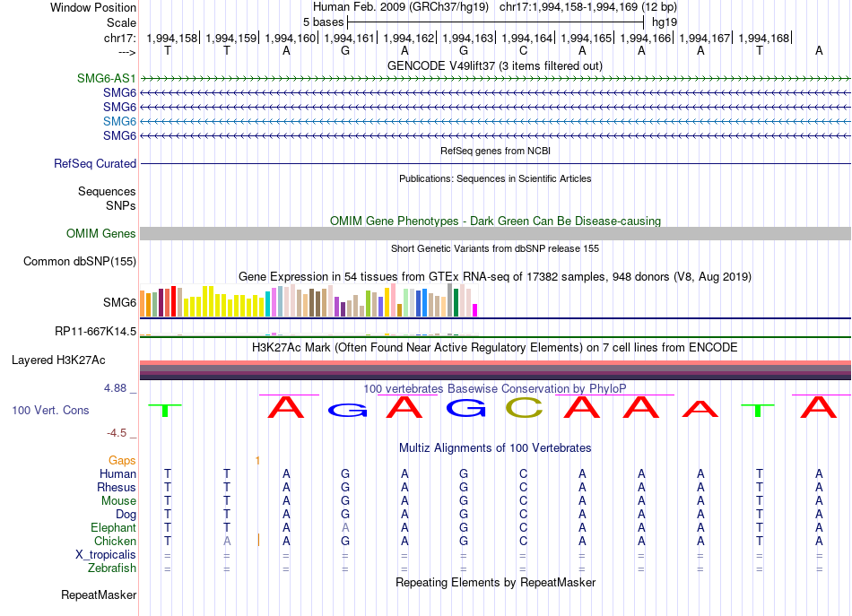Click the Dog species label

coord(126,515)
